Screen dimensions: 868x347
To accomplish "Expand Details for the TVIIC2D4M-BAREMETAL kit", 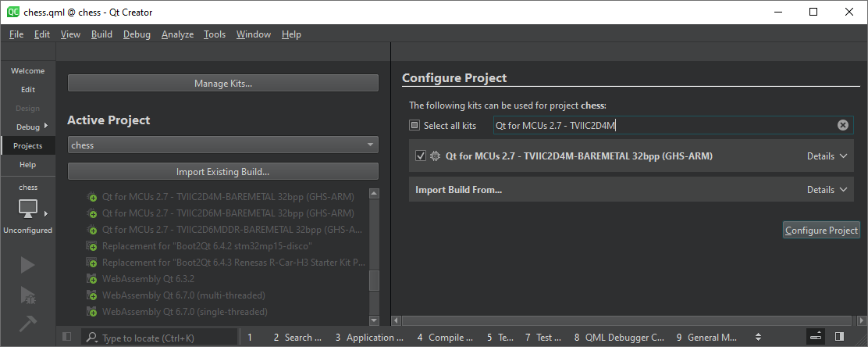I will [827, 156].
